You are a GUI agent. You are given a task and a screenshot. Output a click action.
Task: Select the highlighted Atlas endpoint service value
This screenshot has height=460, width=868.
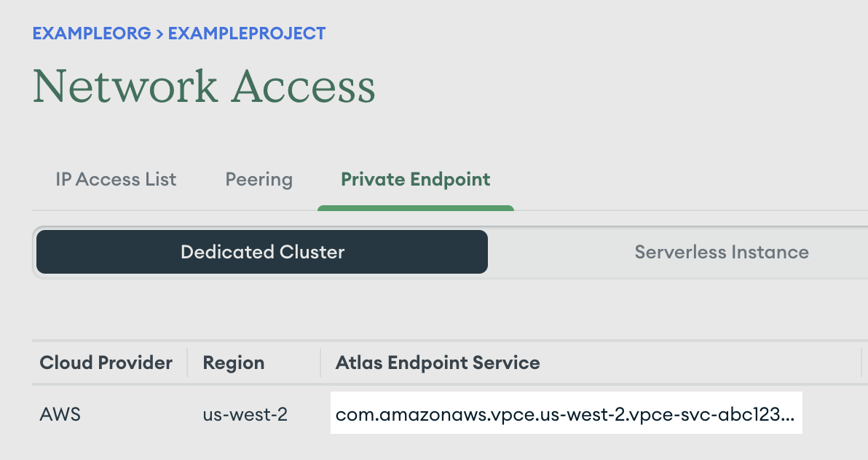(x=566, y=413)
